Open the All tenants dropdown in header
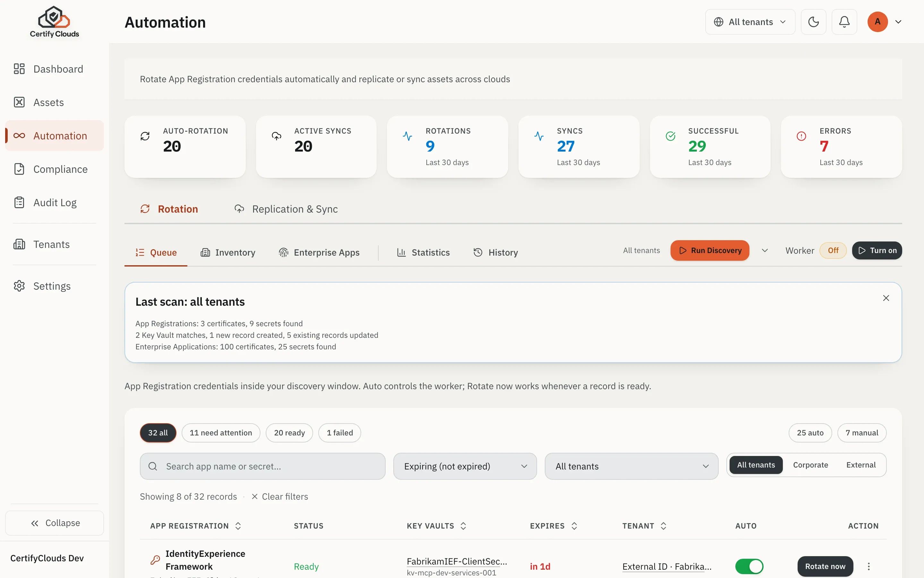The image size is (924, 578). pyautogui.click(x=750, y=22)
